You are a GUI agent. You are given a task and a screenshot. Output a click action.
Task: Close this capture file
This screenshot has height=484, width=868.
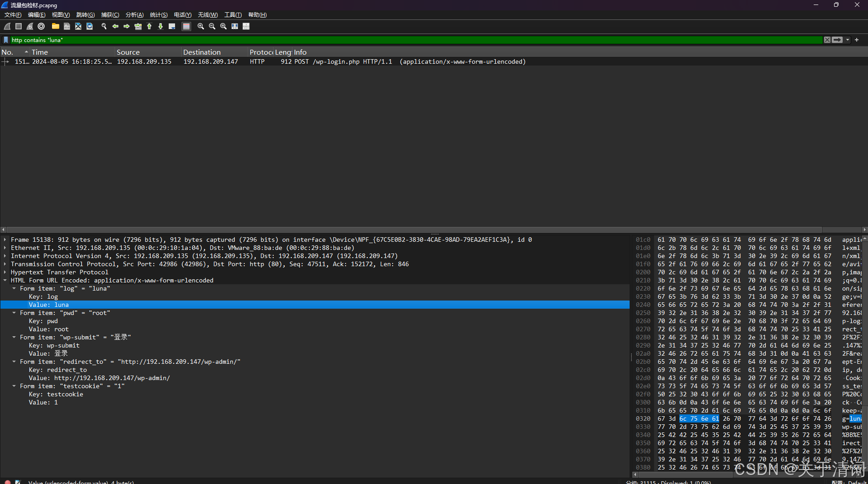point(78,27)
